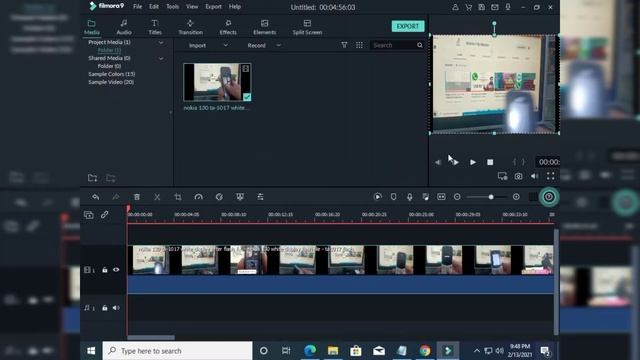
Task: Open the Tools menu
Action: 172,7
